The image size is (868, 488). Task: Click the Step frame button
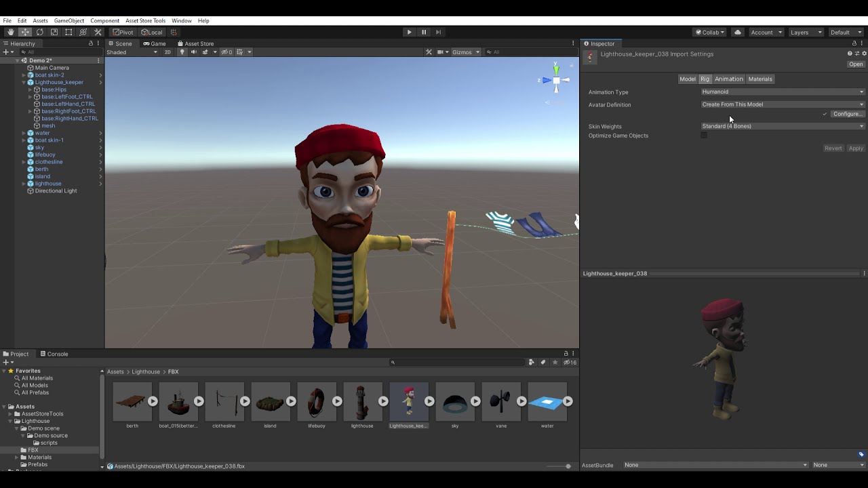click(438, 32)
